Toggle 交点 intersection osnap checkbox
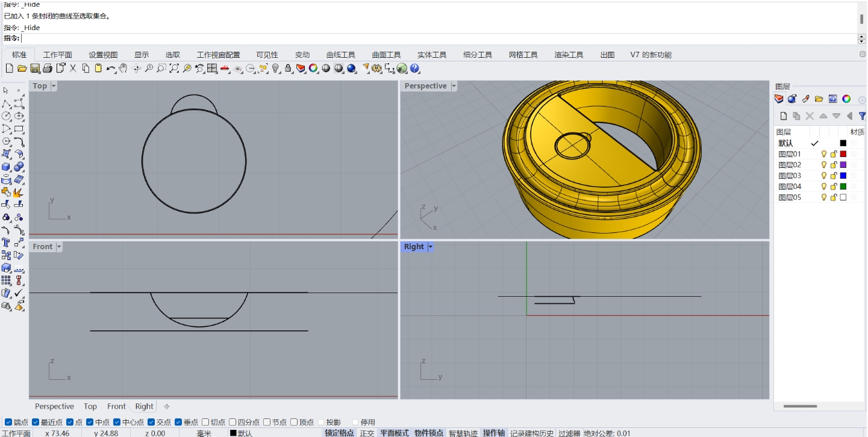The height and width of the screenshot is (437, 868). 151,422
